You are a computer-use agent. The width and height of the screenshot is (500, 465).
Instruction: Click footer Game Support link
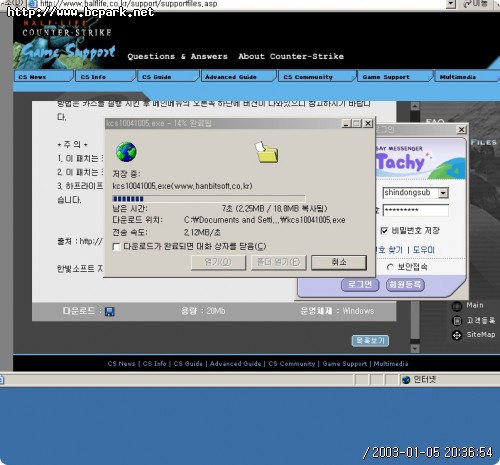tap(345, 364)
